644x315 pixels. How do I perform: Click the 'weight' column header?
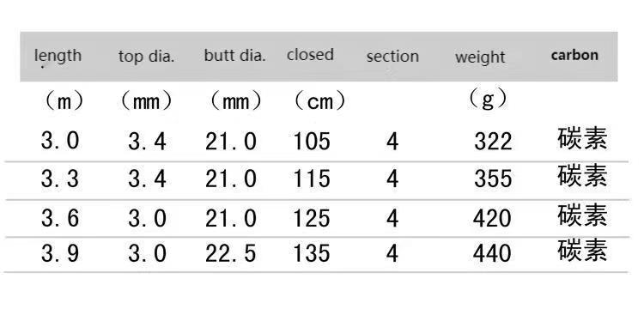click(480, 58)
